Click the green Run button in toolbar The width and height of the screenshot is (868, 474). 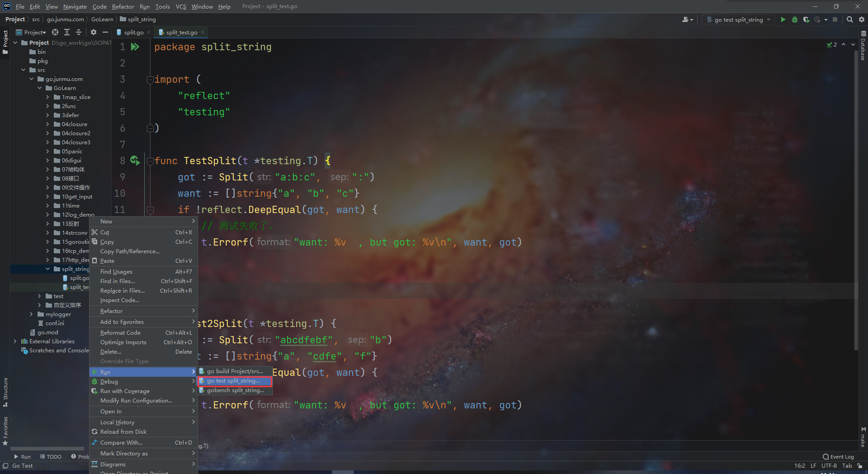783,19
